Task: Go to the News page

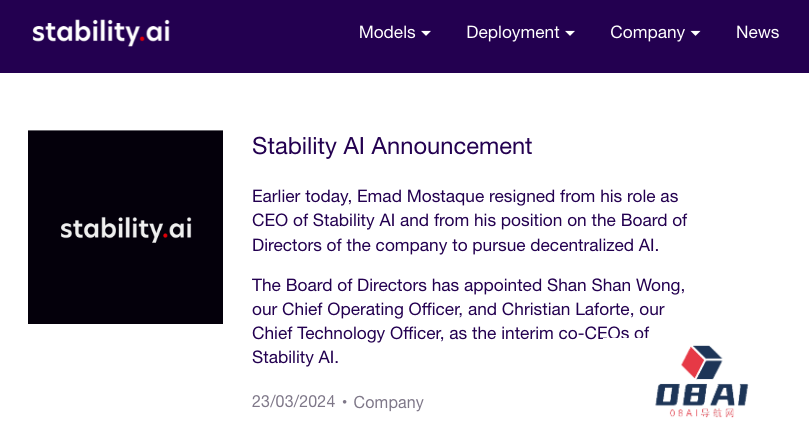Action: click(x=757, y=32)
